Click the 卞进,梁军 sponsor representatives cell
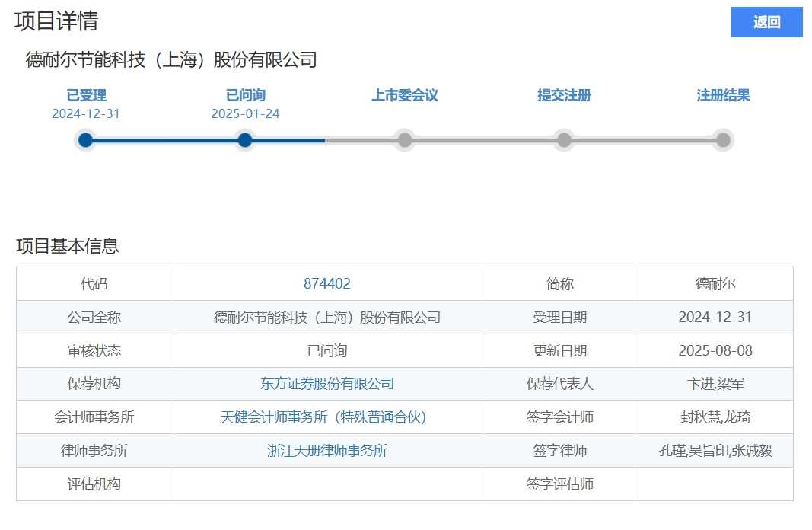The image size is (812, 530). (715, 384)
